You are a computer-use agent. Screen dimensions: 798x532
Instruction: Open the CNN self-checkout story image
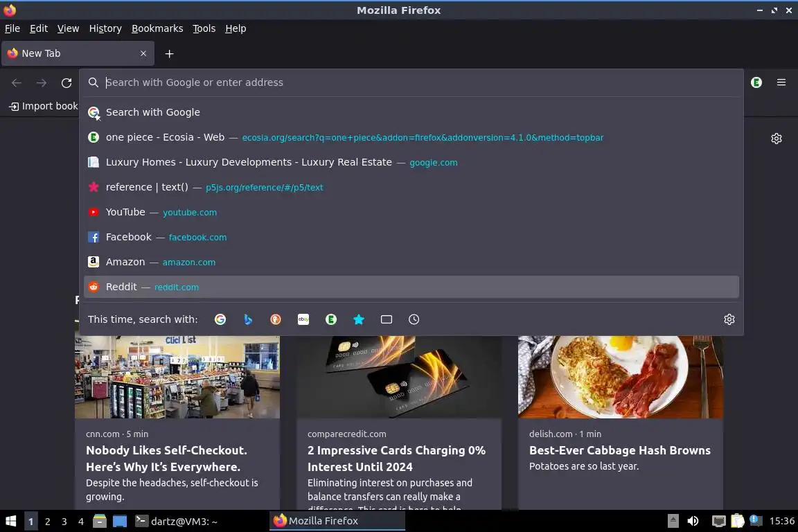(x=177, y=377)
